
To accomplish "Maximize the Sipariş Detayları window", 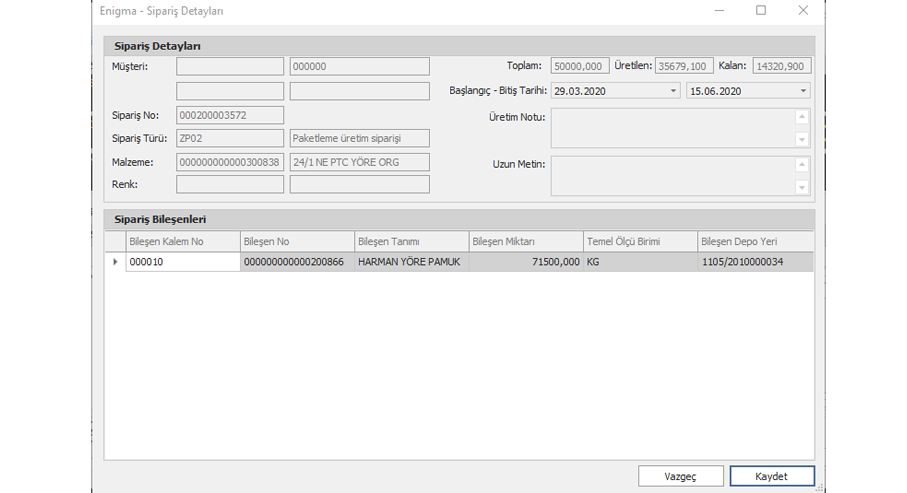I will coord(761,11).
